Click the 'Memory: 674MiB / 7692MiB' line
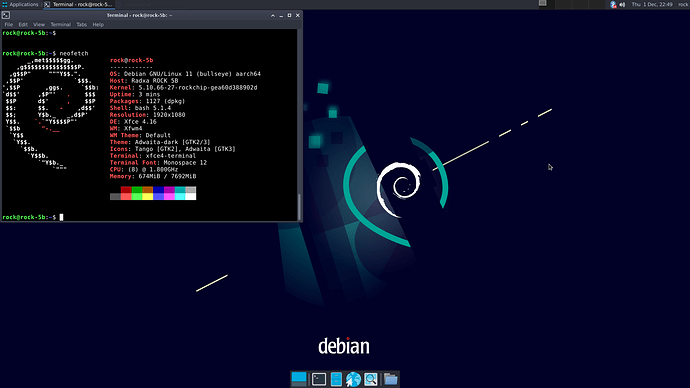Screen dimensions: 690x388 [153, 176]
